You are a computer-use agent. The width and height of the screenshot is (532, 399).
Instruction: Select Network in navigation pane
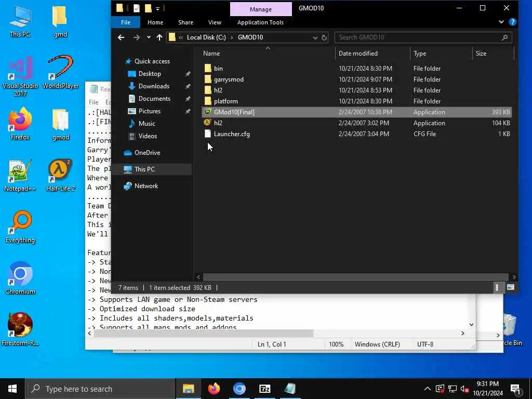point(146,186)
